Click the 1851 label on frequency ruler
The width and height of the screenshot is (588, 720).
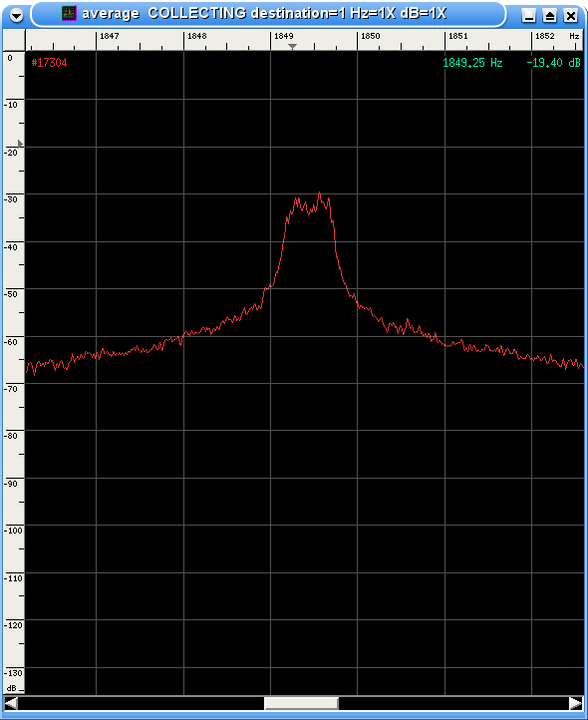coord(458,36)
